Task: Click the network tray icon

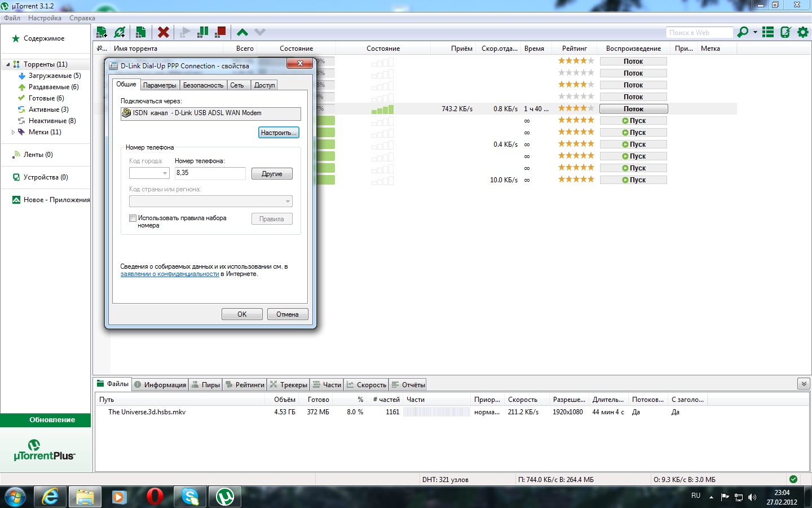Action: (739, 497)
